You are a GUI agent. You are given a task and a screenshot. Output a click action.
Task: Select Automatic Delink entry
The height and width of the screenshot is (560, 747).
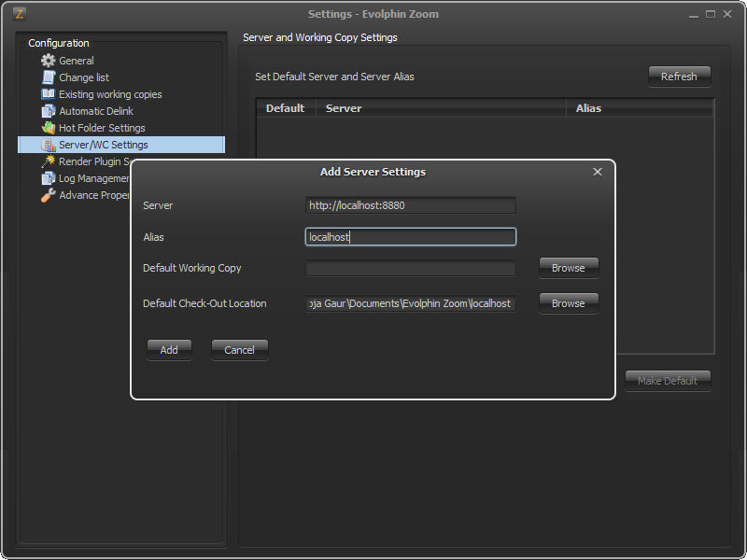(96, 111)
